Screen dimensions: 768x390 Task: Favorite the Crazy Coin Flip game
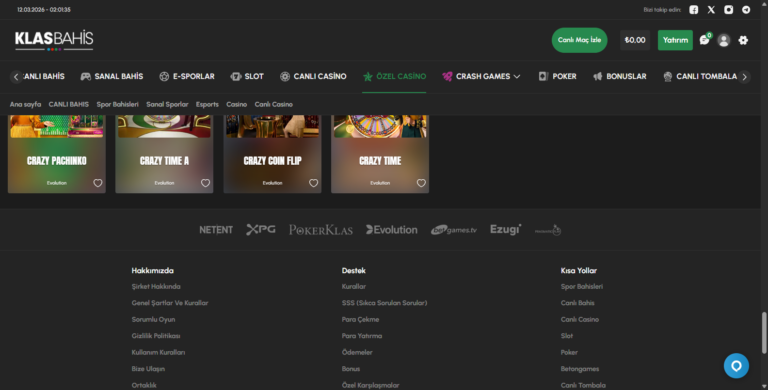tap(313, 183)
